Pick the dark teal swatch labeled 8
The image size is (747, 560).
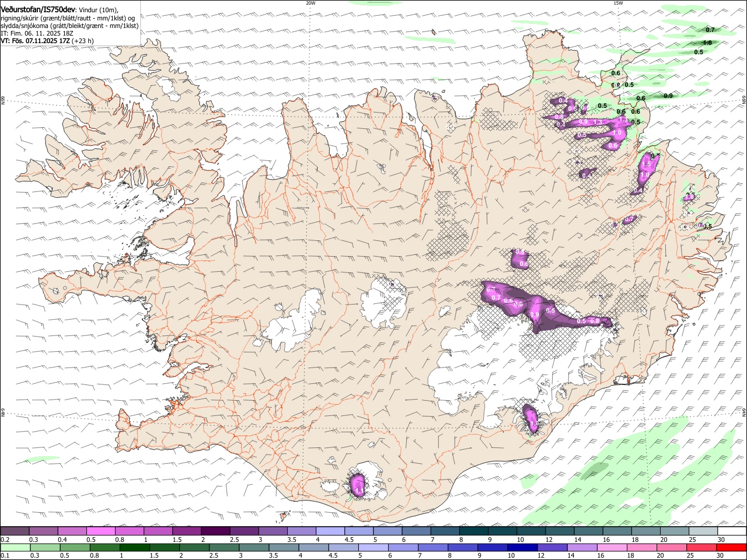point(474,531)
